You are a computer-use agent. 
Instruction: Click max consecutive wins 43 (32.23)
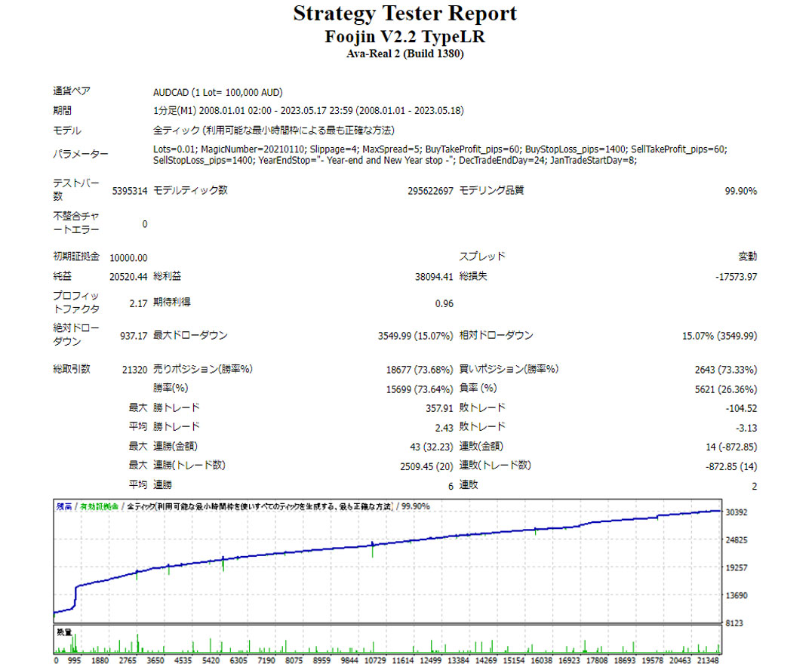coord(432,447)
